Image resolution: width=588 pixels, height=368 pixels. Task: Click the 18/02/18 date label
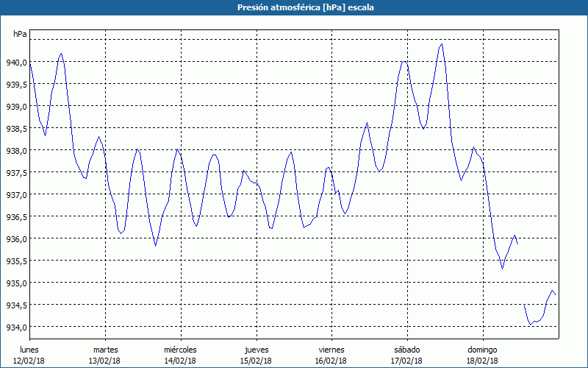click(x=482, y=361)
